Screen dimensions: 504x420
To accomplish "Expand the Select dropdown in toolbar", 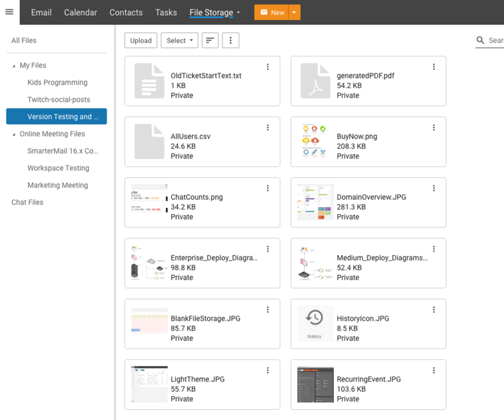I will [x=179, y=40].
